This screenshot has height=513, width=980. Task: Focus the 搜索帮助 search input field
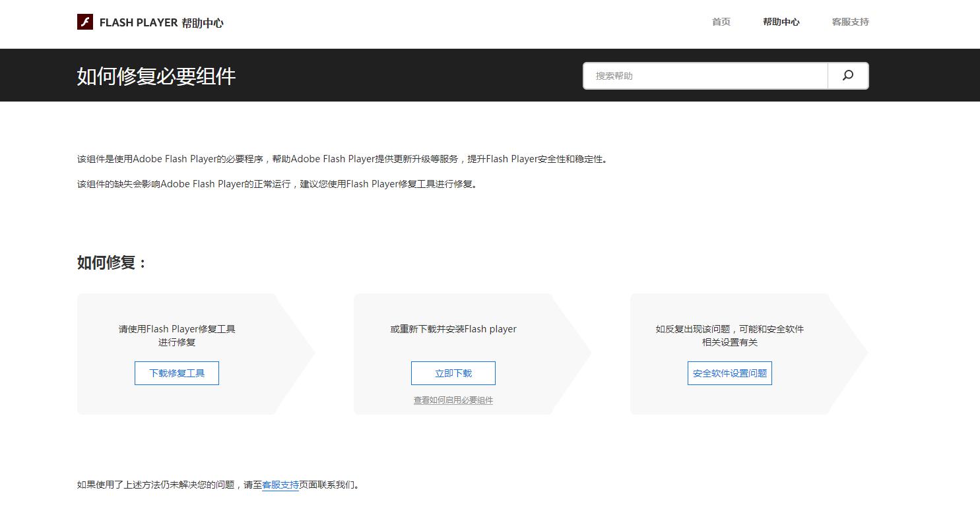point(705,76)
